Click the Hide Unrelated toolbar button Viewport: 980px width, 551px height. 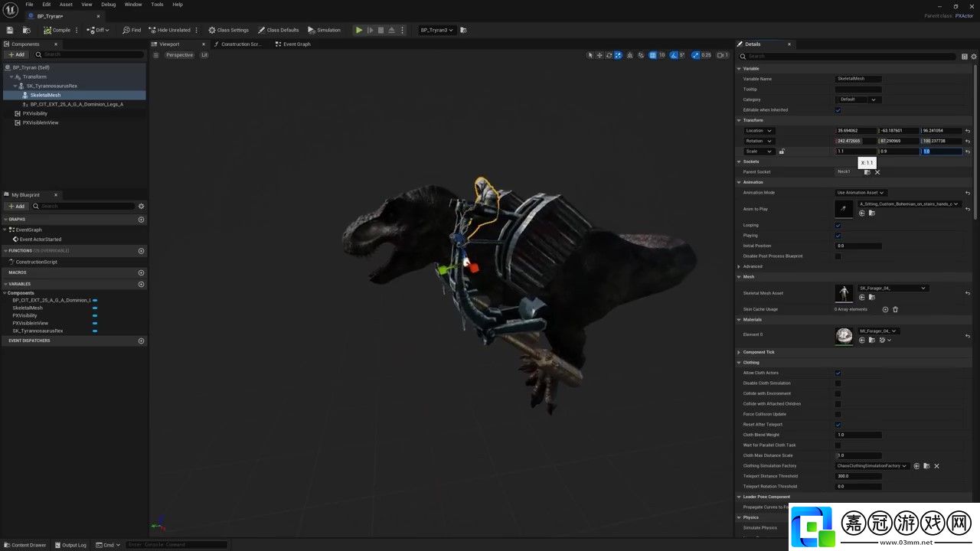[169, 30]
